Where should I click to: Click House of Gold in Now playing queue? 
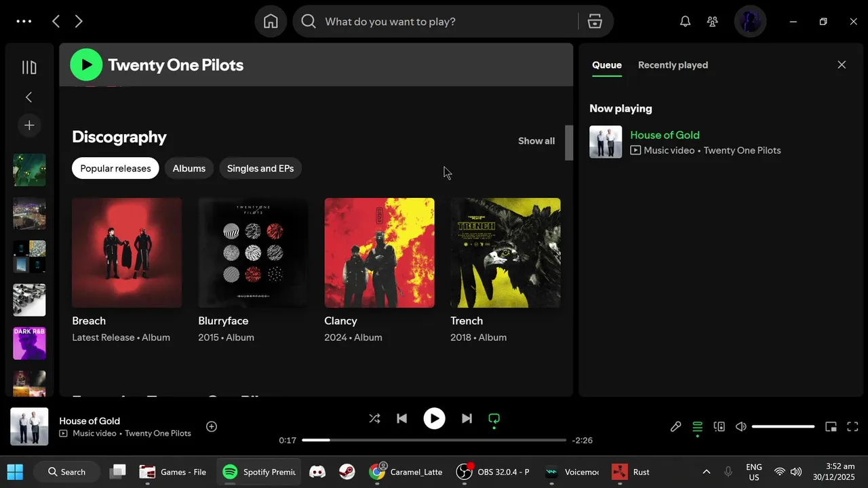click(665, 135)
